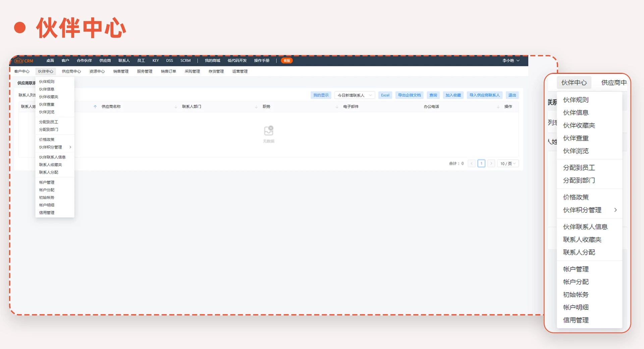Click the orange 客服 badge in top bar
Viewport: 644px width, 349px height.
coord(287,61)
